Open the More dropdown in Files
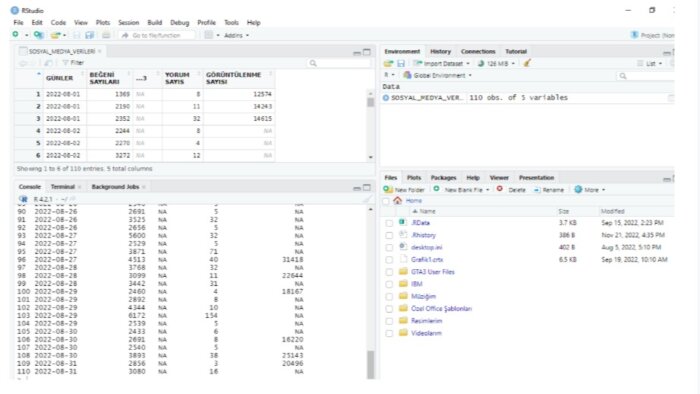 point(590,190)
